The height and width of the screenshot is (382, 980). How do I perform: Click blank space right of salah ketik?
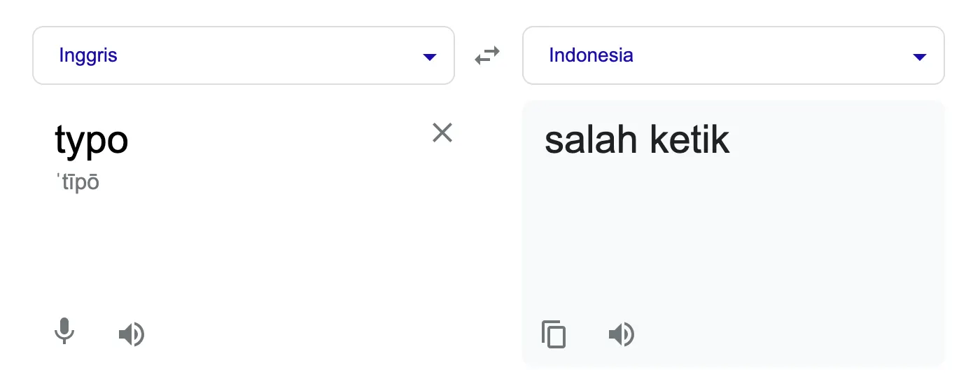click(x=840, y=140)
